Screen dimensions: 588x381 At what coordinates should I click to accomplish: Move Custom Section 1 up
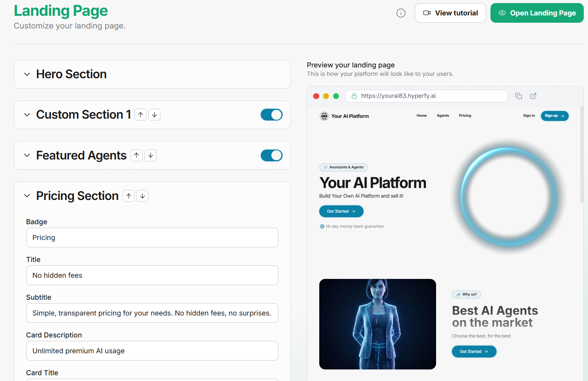[x=141, y=115]
